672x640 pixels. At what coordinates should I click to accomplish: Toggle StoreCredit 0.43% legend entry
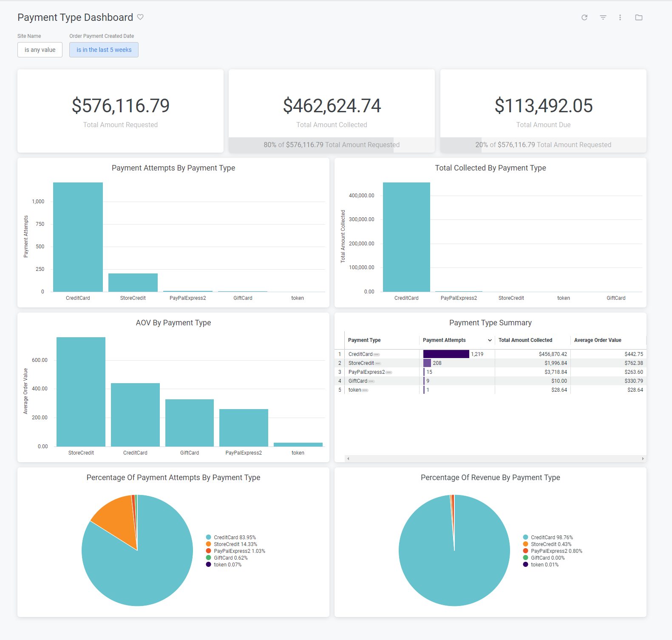[x=547, y=544]
